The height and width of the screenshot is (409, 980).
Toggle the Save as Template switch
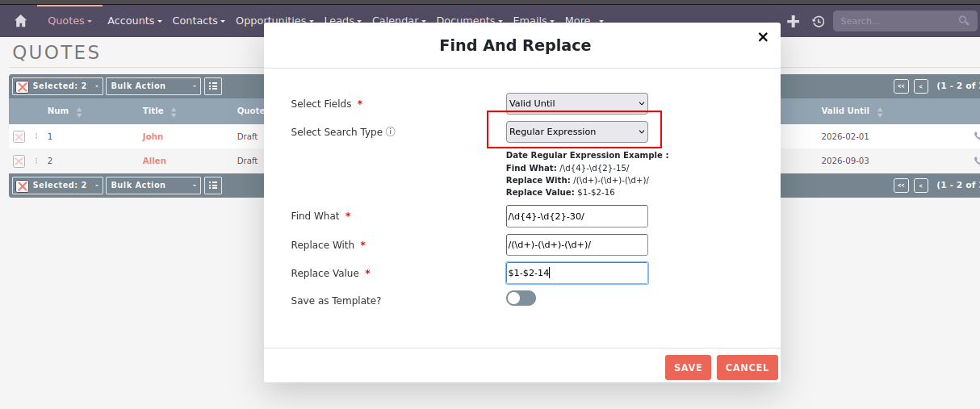pos(521,298)
